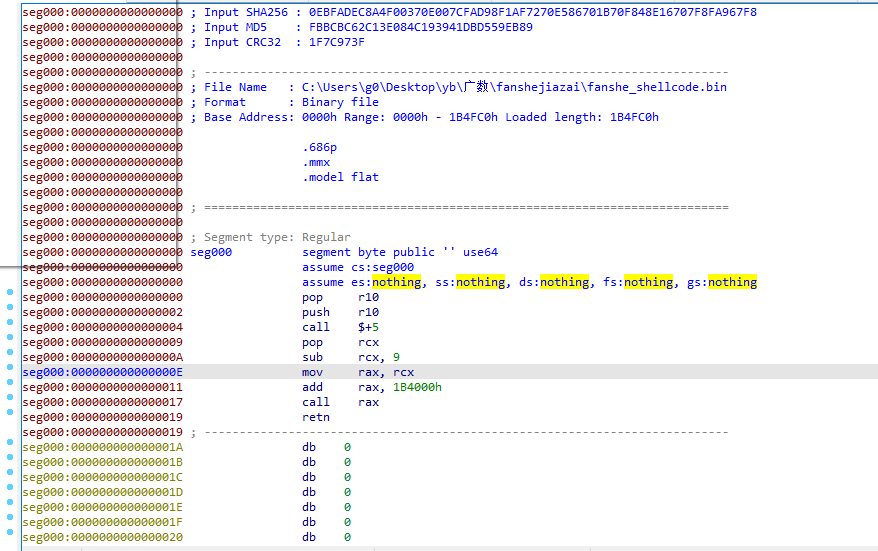Click highlighted 'nothing' after fs:

coord(648,282)
